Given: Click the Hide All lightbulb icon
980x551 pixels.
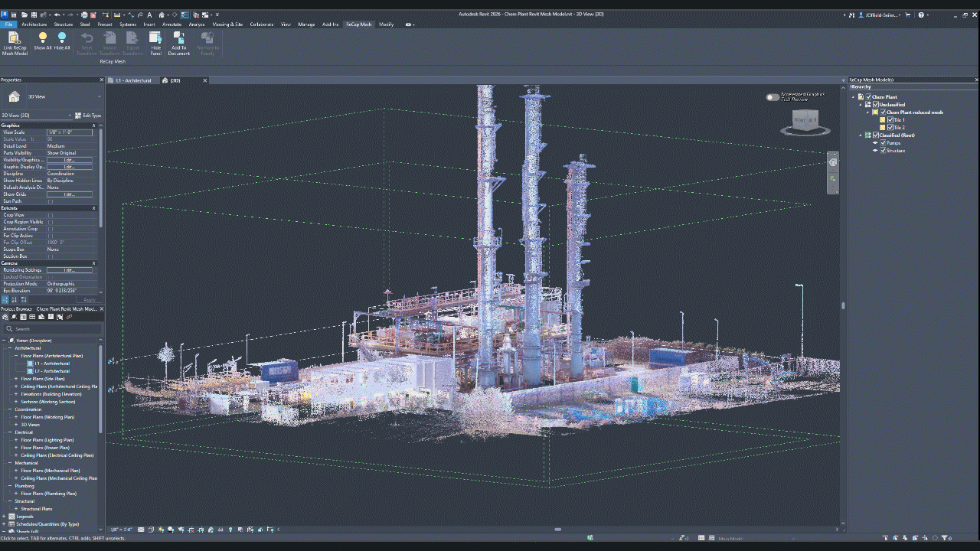Looking at the screenshot, I should [62, 37].
